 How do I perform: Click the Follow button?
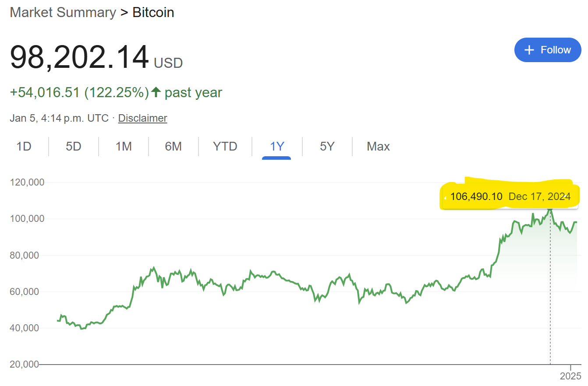pos(548,50)
